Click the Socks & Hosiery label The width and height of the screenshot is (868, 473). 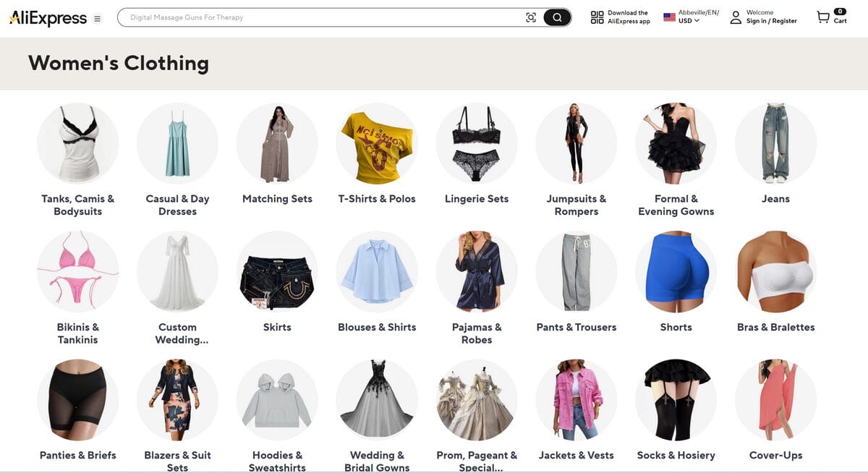click(x=676, y=455)
